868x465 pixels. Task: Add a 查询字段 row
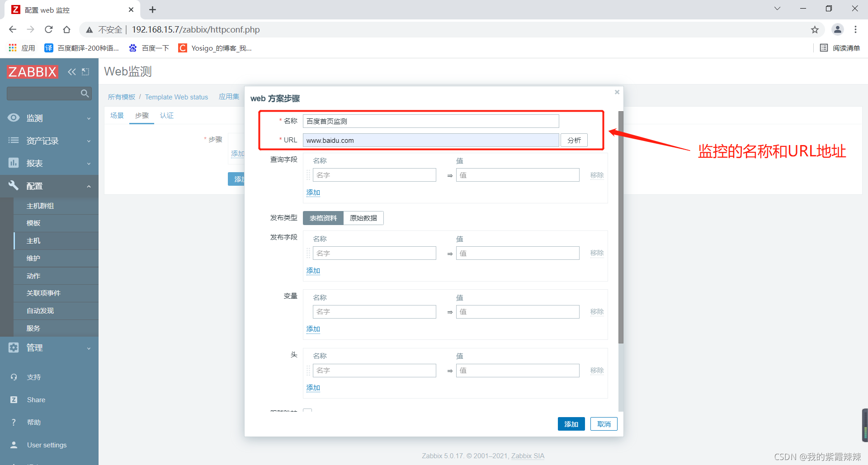313,193
